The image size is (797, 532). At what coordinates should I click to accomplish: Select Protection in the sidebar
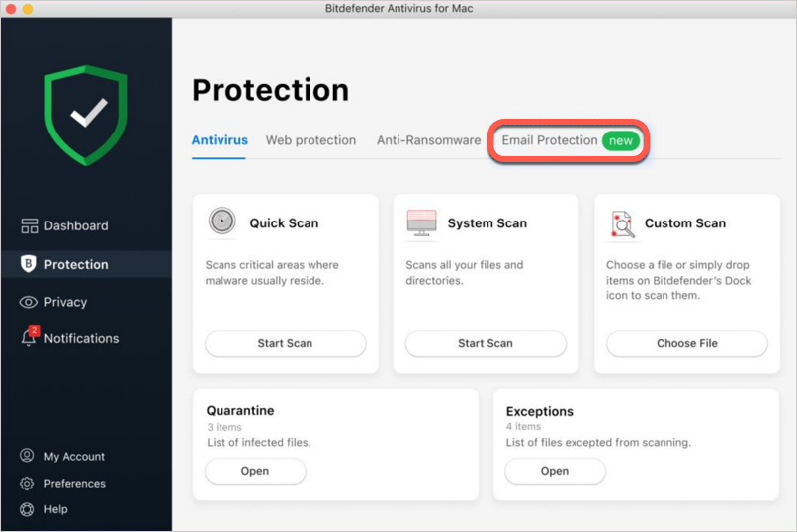click(x=86, y=264)
